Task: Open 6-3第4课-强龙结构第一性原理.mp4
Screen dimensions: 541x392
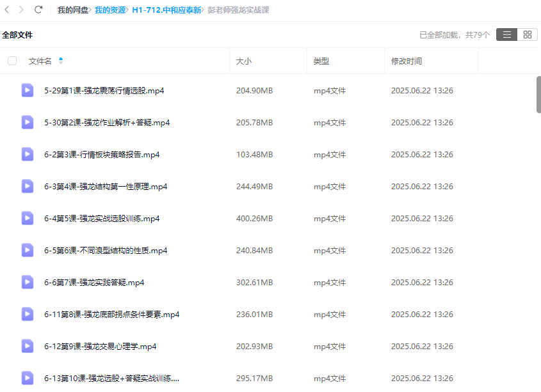Action: [106, 186]
